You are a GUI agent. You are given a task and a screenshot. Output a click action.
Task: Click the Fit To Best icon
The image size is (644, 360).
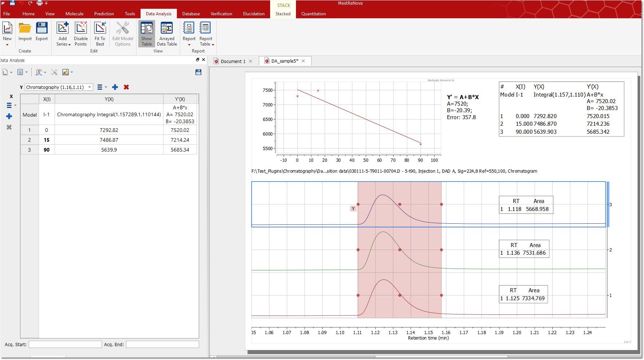(100, 28)
